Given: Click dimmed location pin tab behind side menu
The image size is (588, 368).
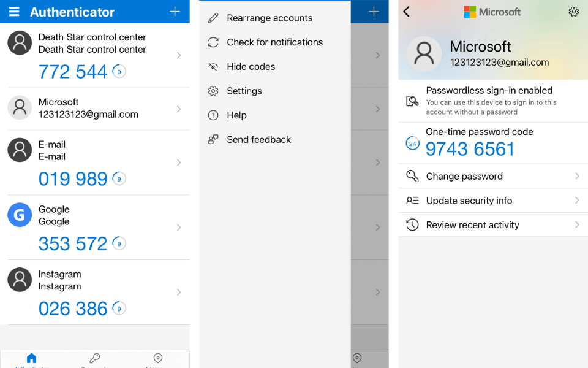Looking at the screenshot, I should click(x=357, y=358).
